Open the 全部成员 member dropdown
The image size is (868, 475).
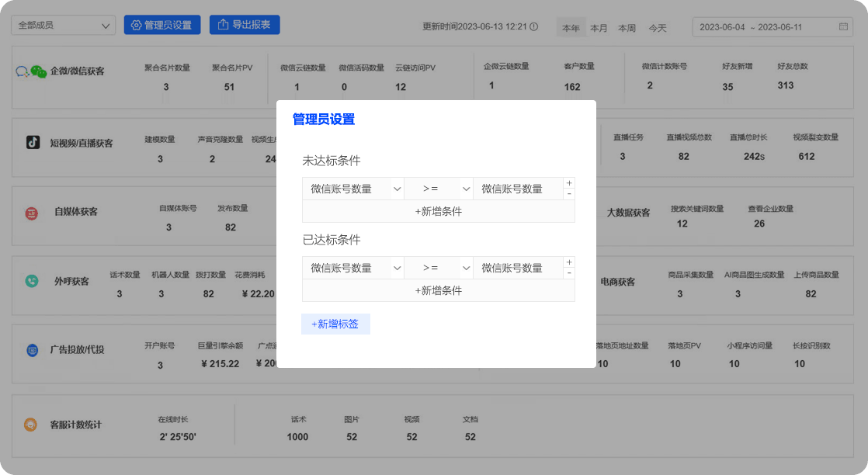(x=63, y=26)
